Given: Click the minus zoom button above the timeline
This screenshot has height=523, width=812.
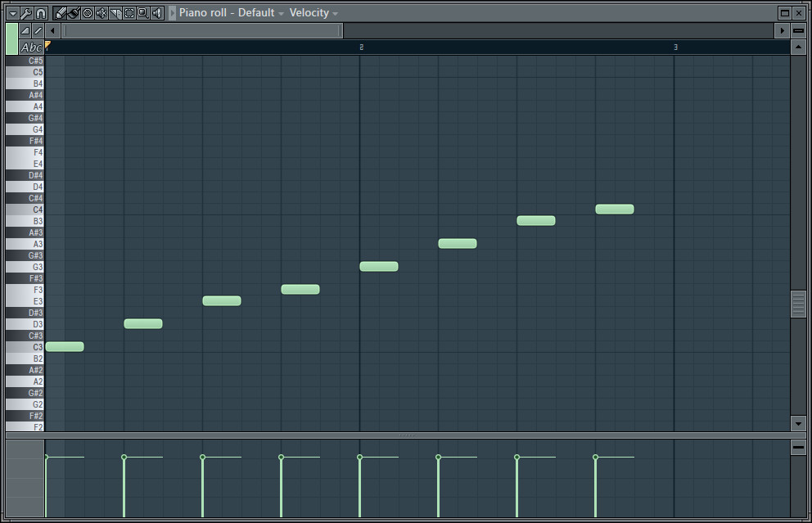Looking at the screenshot, I should click(798, 30).
